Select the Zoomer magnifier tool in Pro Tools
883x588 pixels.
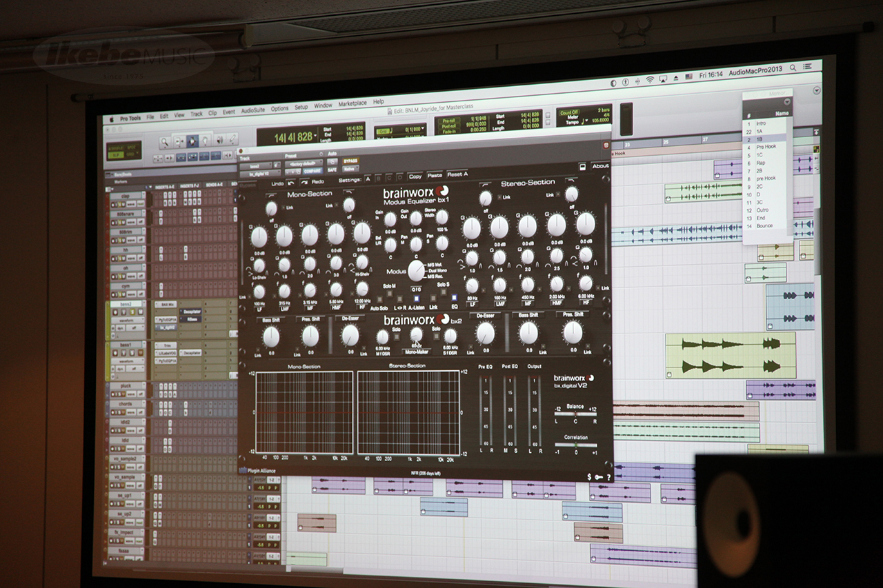166,143
